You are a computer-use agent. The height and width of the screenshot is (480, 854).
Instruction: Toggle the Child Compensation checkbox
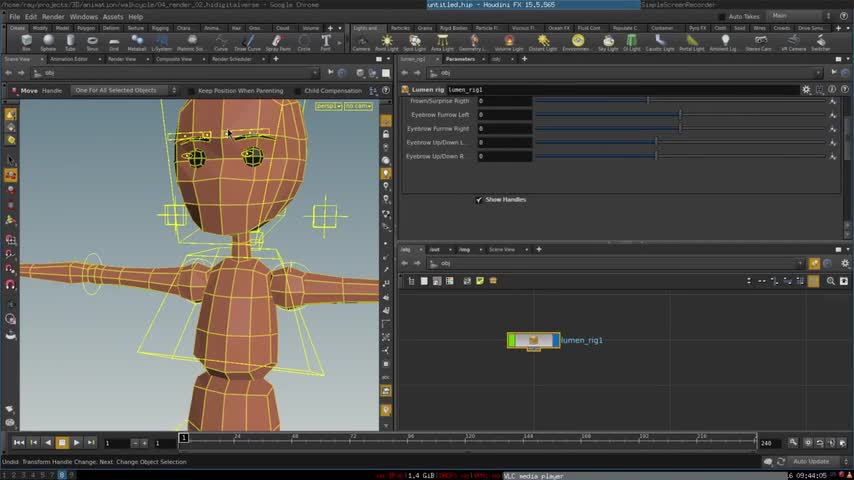(x=297, y=90)
